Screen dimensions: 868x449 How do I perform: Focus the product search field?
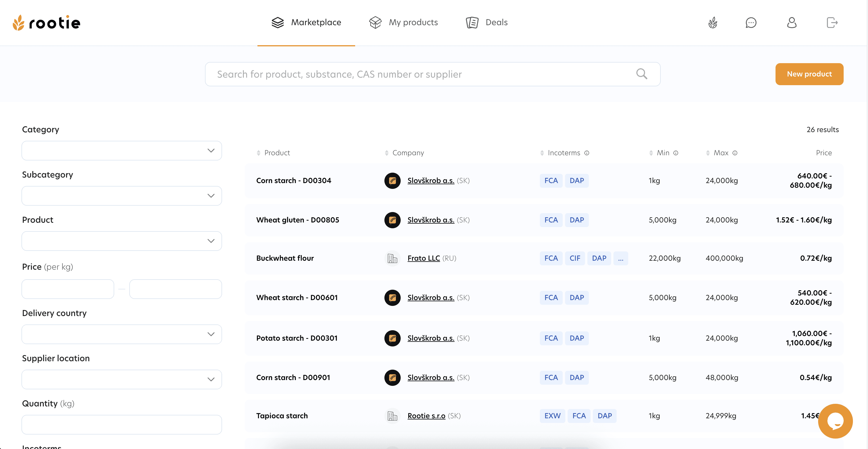[432, 74]
